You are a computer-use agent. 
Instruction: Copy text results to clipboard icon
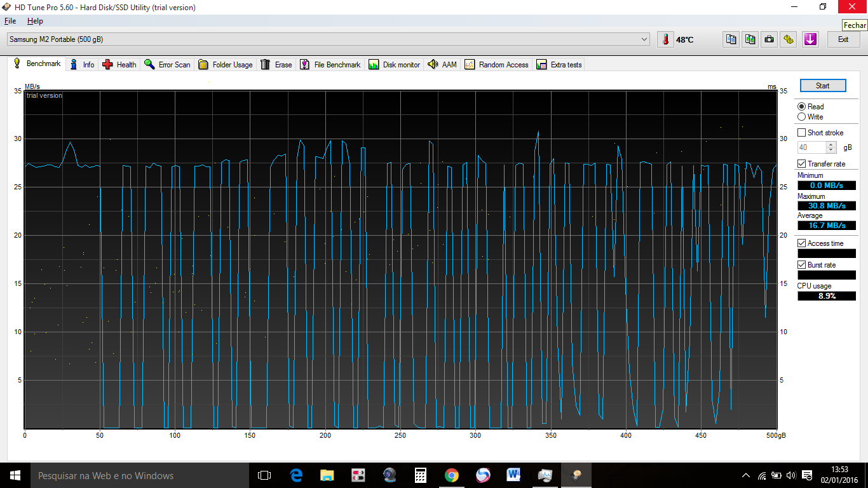tap(731, 39)
